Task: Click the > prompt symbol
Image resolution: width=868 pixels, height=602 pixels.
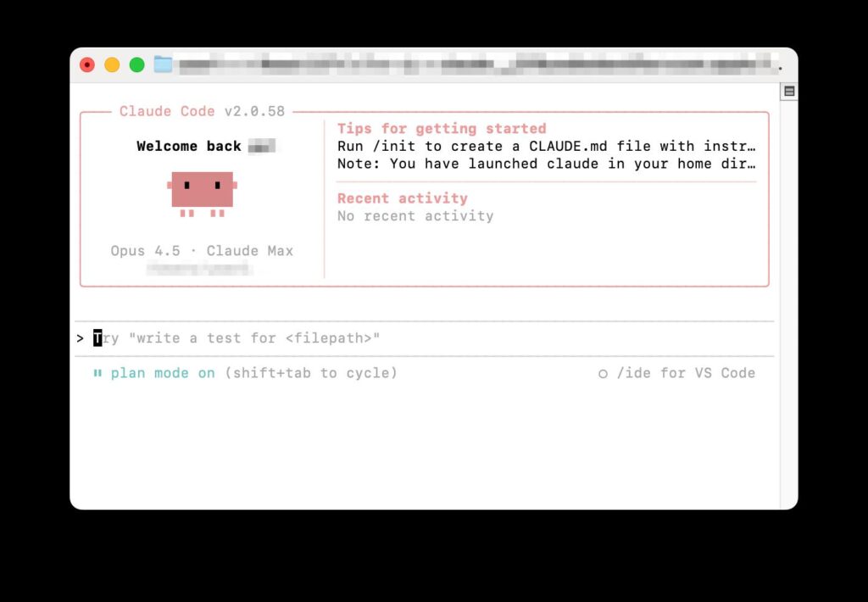Action: 81,338
